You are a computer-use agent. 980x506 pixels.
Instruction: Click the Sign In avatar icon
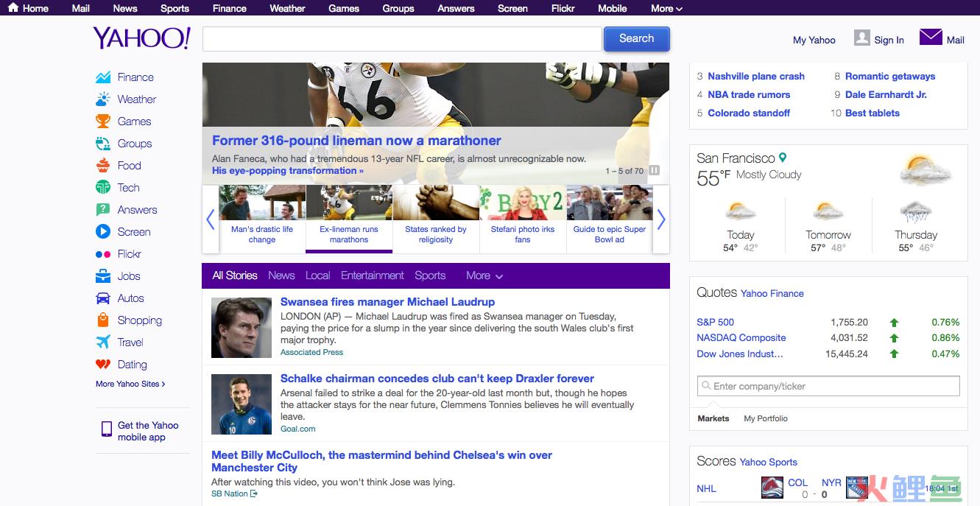(862, 38)
